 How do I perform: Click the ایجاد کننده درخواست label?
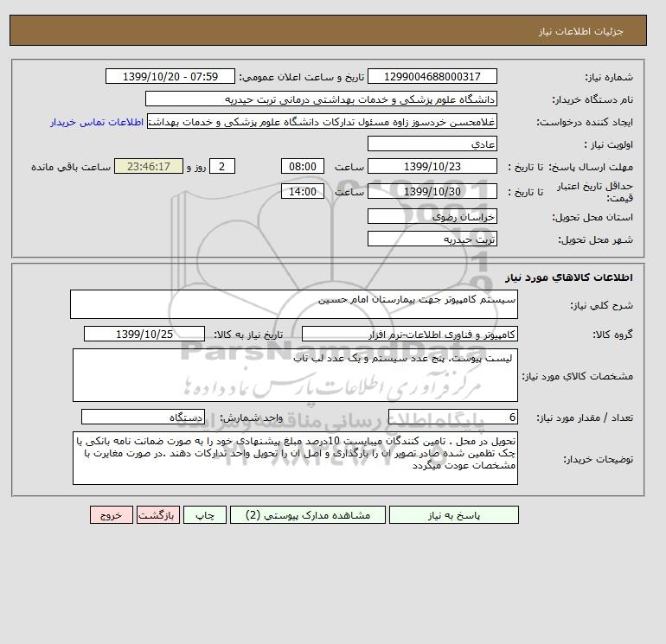(585, 122)
